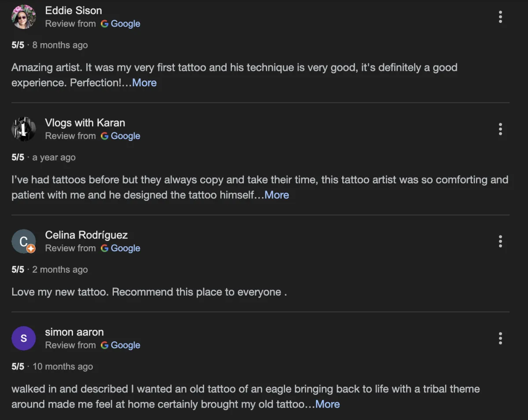Screen dimensions: 528x420
Task: Click the reviewer name Eddie Sison
Action: pos(73,11)
